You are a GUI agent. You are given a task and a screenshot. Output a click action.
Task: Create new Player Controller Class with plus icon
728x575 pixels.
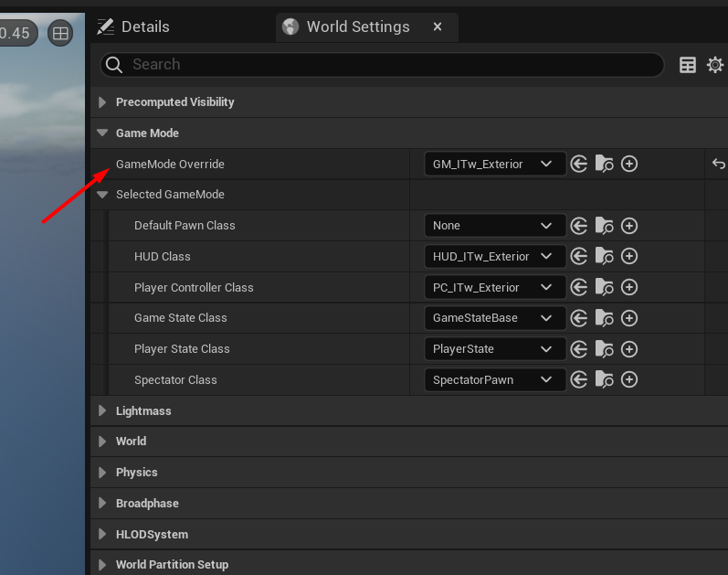[629, 287]
